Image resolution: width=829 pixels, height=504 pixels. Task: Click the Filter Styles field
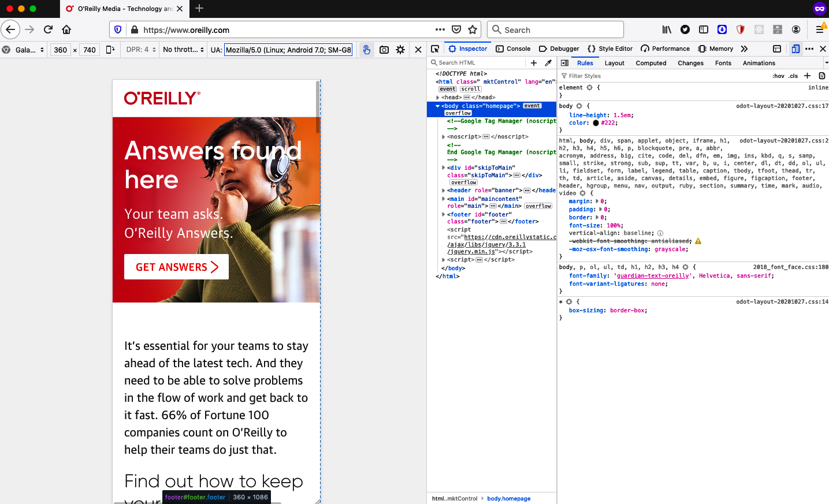[x=663, y=76]
